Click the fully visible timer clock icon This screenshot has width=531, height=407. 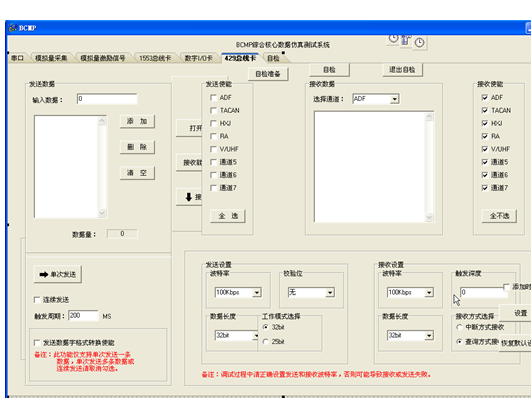click(x=420, y=43)
